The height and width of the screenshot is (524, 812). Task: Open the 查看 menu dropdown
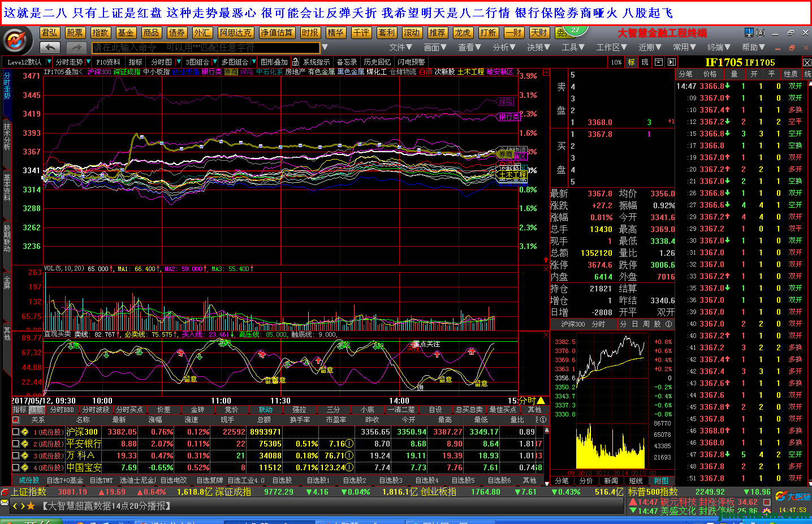(469, 48)
